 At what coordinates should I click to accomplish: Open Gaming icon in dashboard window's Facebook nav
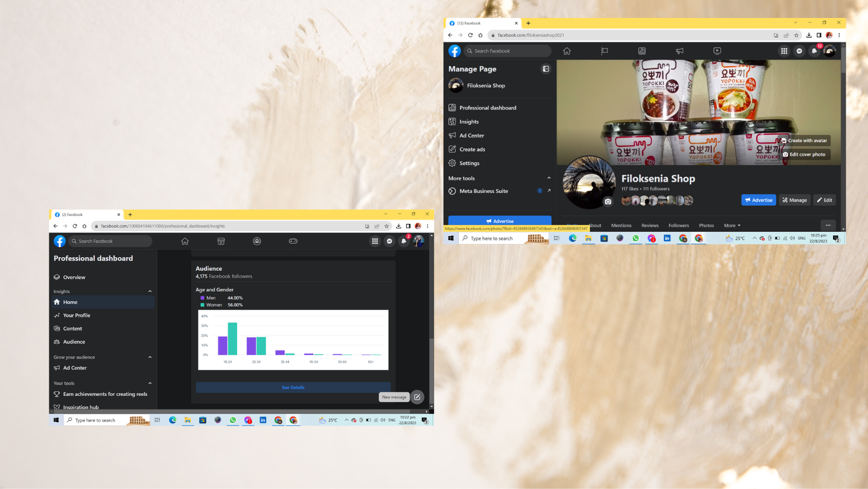(x=293, y=241)
